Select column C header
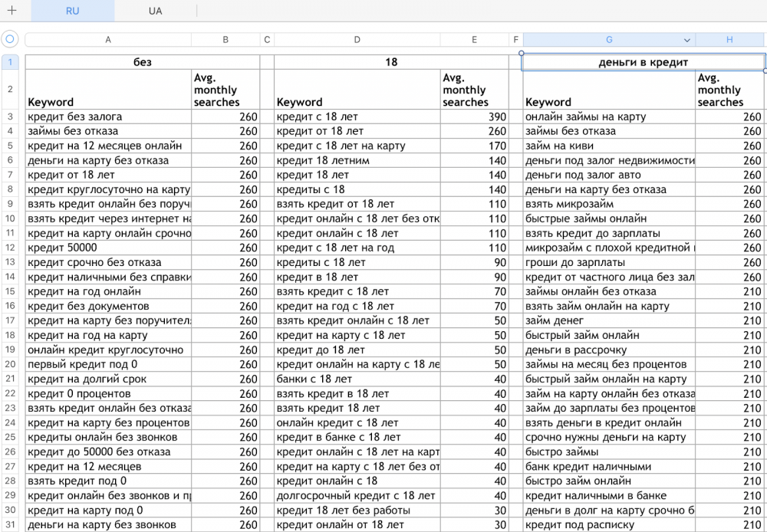Viewport: 767px width, 532px height. pos(267,40)
